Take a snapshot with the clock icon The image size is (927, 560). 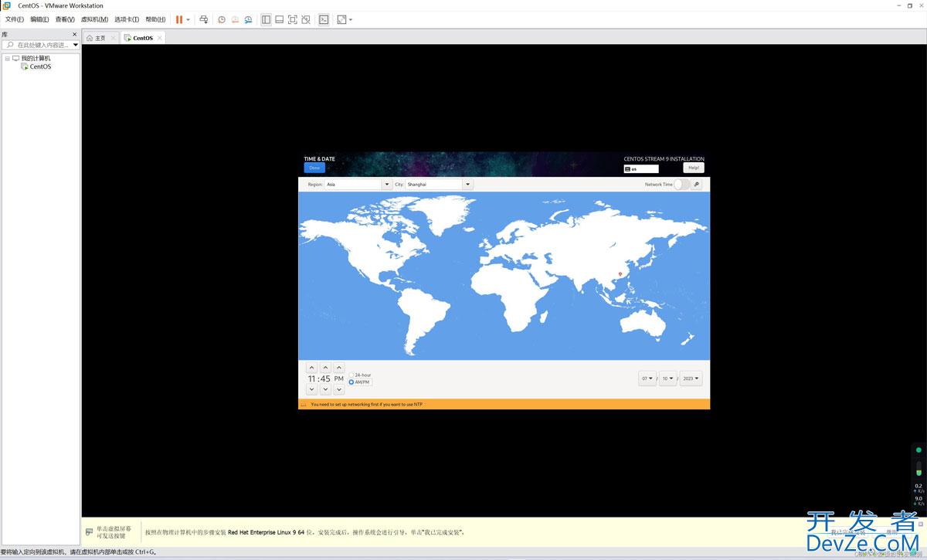pyautogui.click(x=222, y=19)
